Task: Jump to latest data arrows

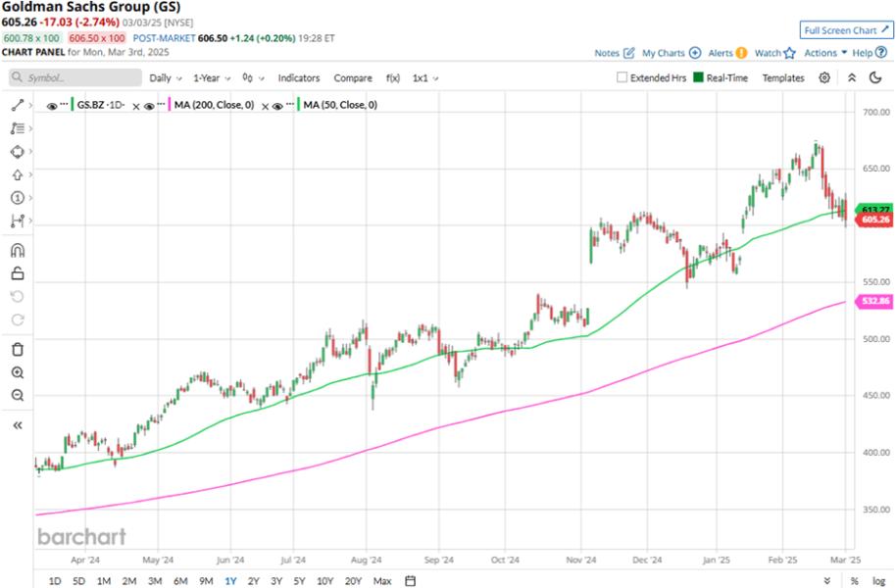Action: click(x=827, y=580)
